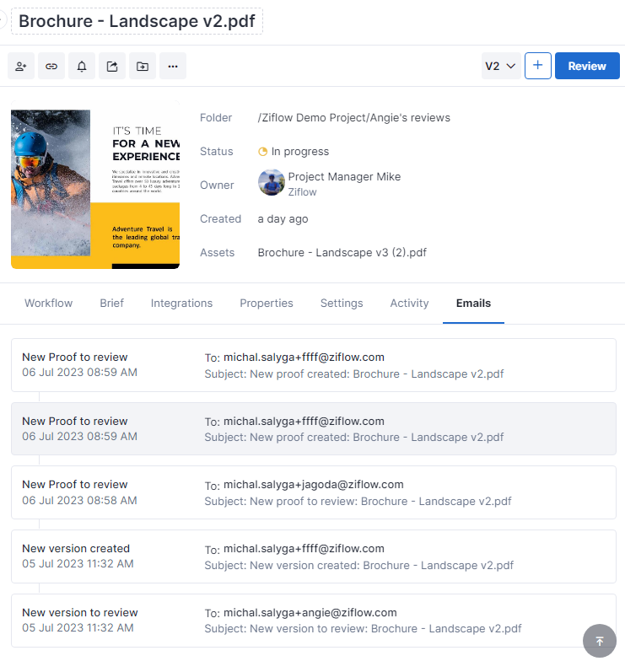Open the three-dot more options menu
This screenshot has width=625, height=672.
173,66
